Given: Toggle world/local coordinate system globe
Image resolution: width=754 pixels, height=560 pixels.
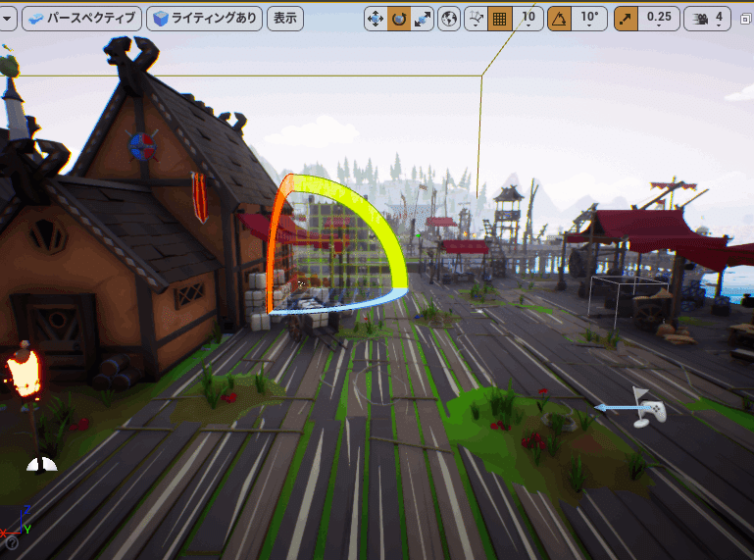Looking at the screenshot, I should click(x=449, y=19).
